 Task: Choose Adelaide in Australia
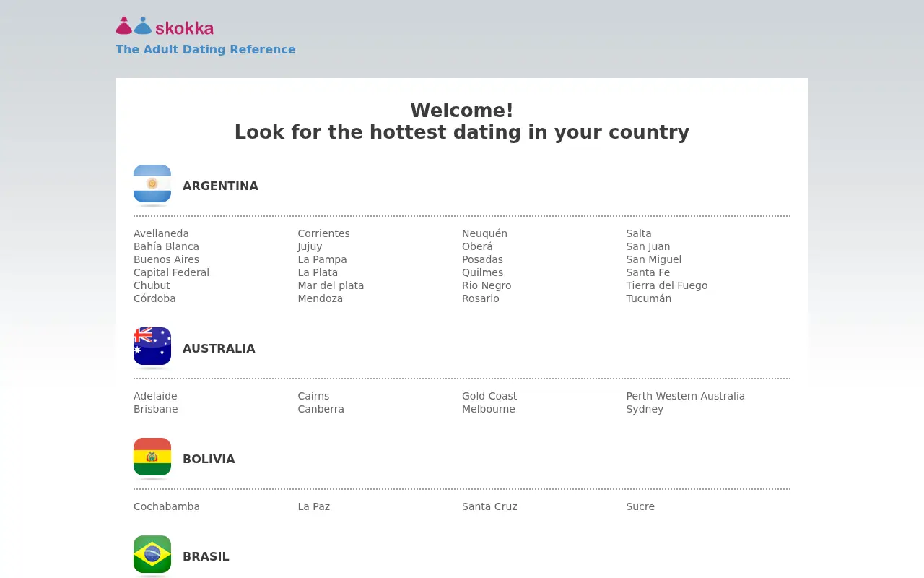tap(155, 396)
